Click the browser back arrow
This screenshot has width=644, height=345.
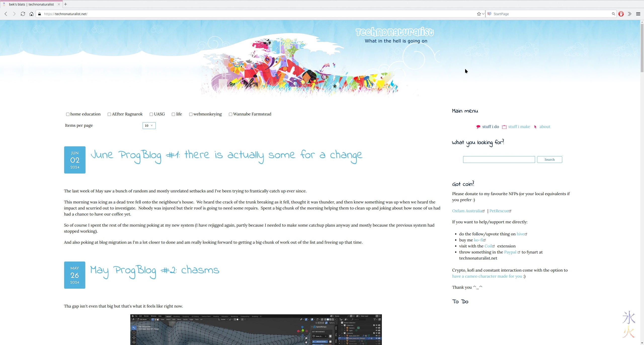click(x=6, y=14)
